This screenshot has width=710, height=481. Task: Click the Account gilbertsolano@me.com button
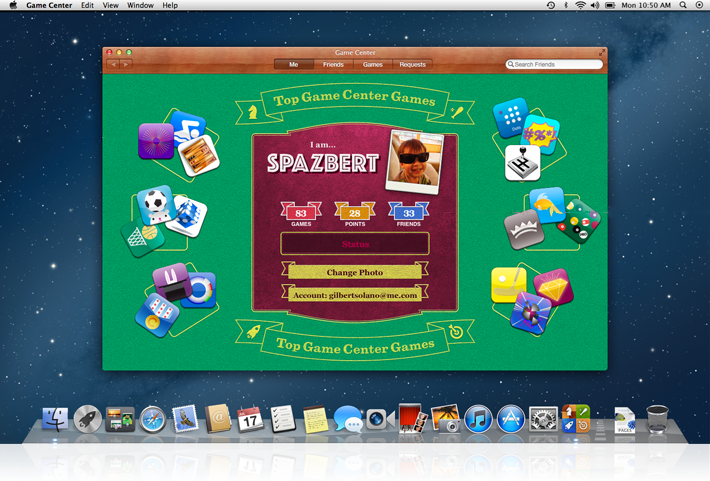355,295
